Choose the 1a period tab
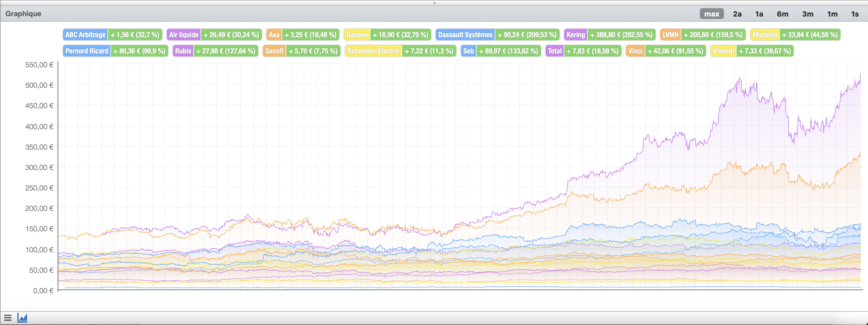 (759, 14)
